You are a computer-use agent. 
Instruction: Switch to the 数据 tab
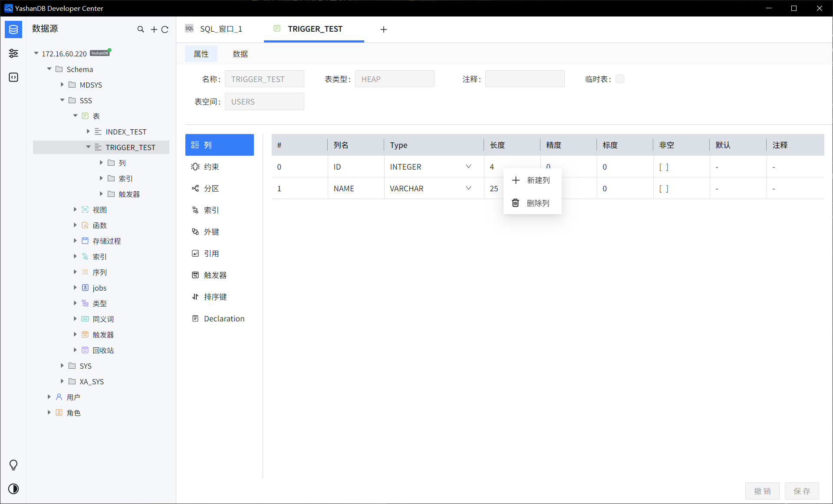[x=240, y=54]
